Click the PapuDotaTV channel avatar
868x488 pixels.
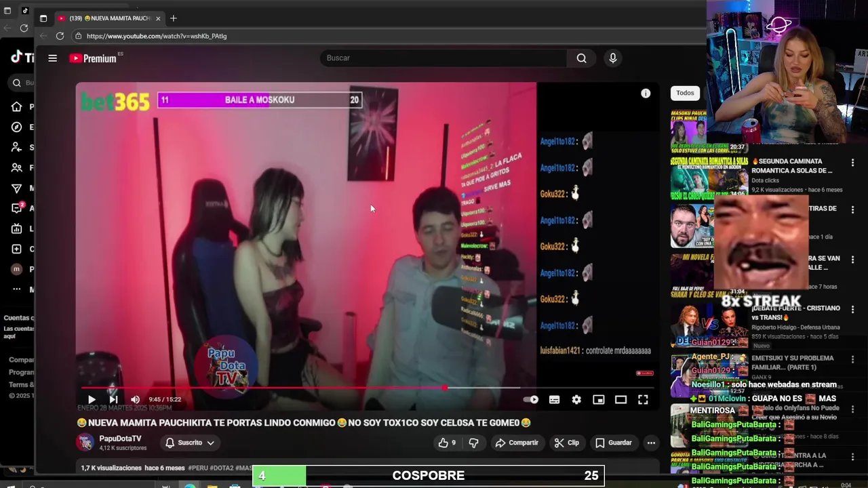85,443
